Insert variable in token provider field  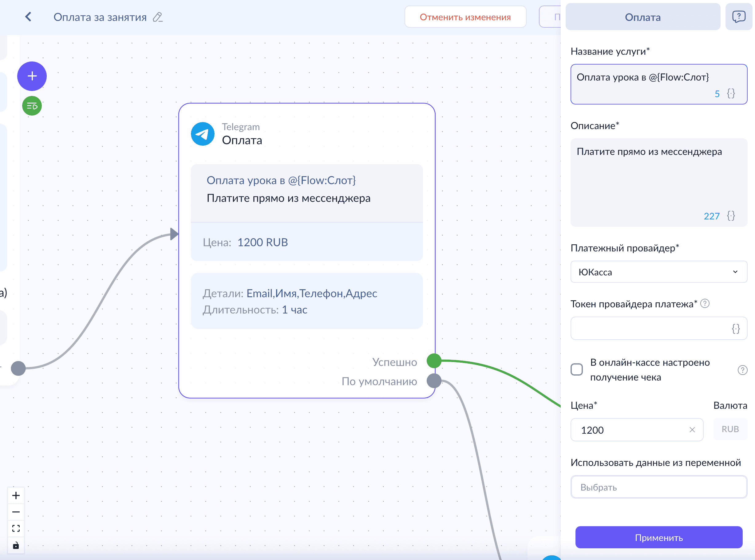736,329
